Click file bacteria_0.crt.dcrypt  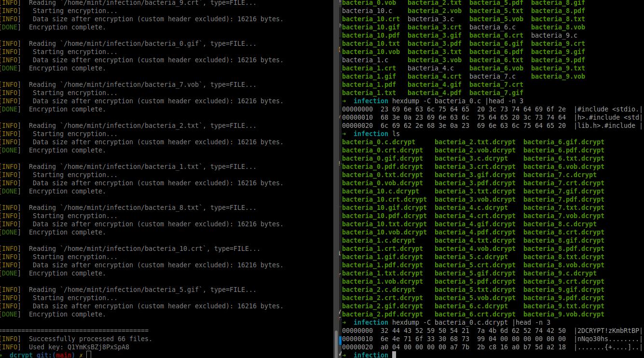click(383, 150)
